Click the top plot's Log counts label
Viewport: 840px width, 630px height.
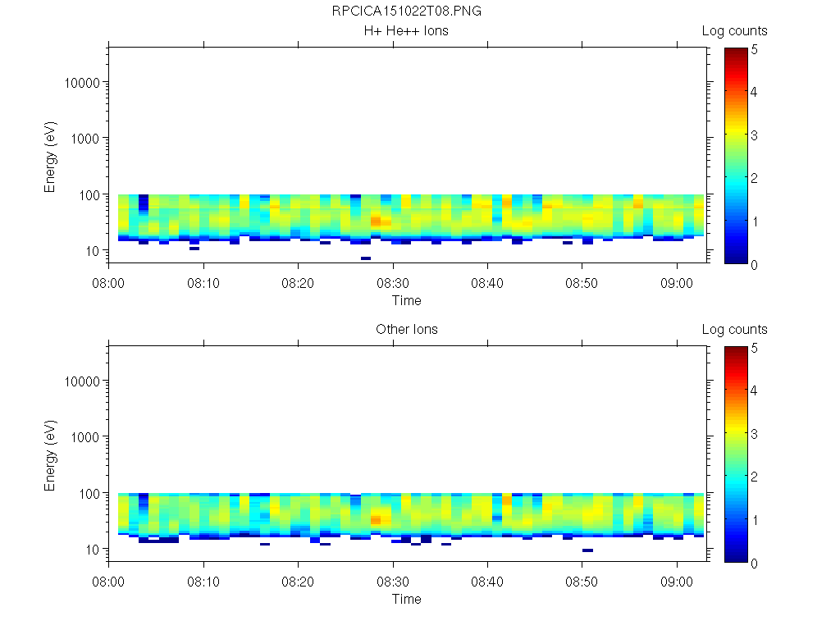734,31
